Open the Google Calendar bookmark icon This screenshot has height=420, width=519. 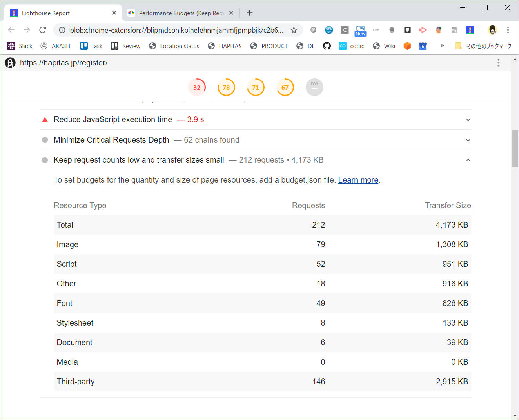(423, 46)
